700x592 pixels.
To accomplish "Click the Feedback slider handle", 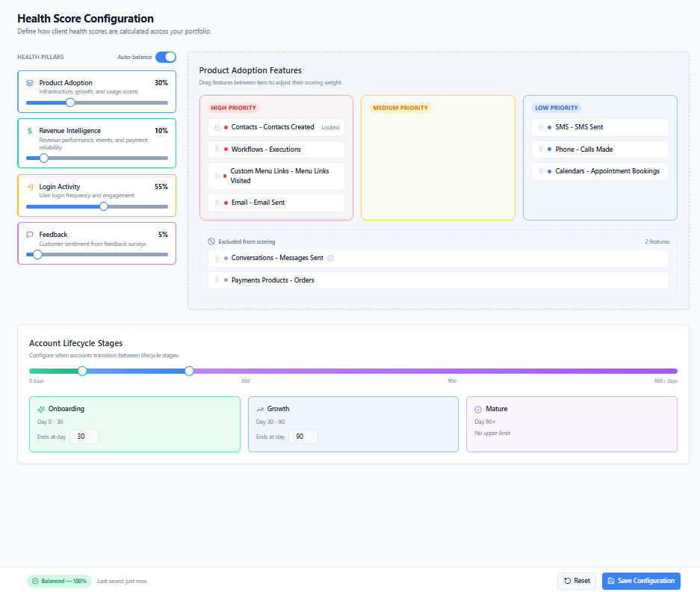I will click(x=38, y=255).
